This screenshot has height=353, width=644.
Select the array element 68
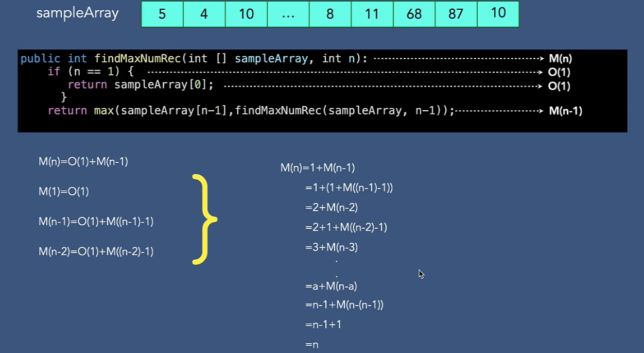point(414,14)
